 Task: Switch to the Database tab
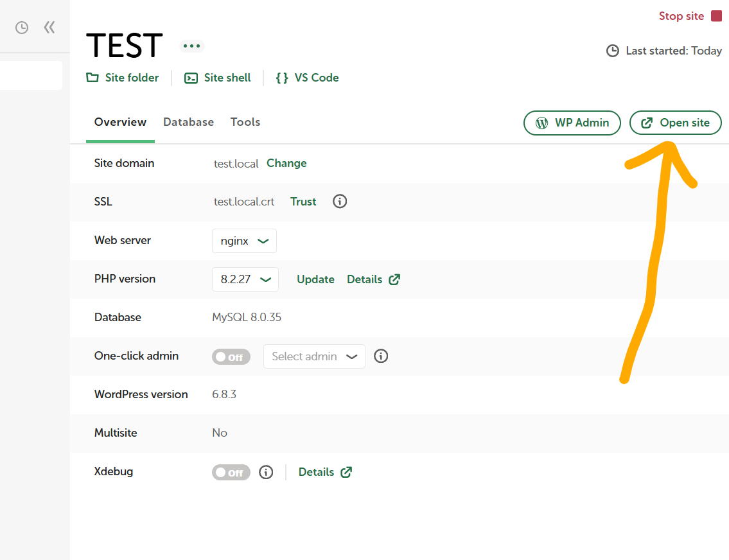pos(188,122)
